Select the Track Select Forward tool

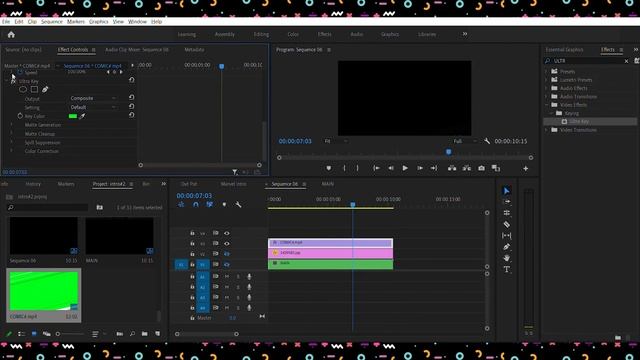(507, 202)
